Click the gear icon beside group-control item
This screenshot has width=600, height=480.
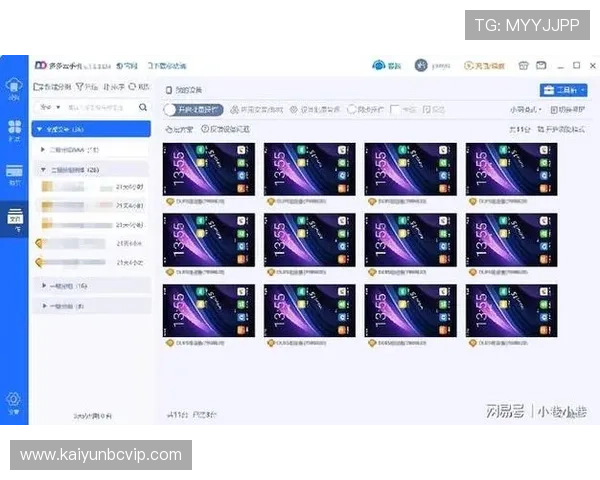click(293, 110)
